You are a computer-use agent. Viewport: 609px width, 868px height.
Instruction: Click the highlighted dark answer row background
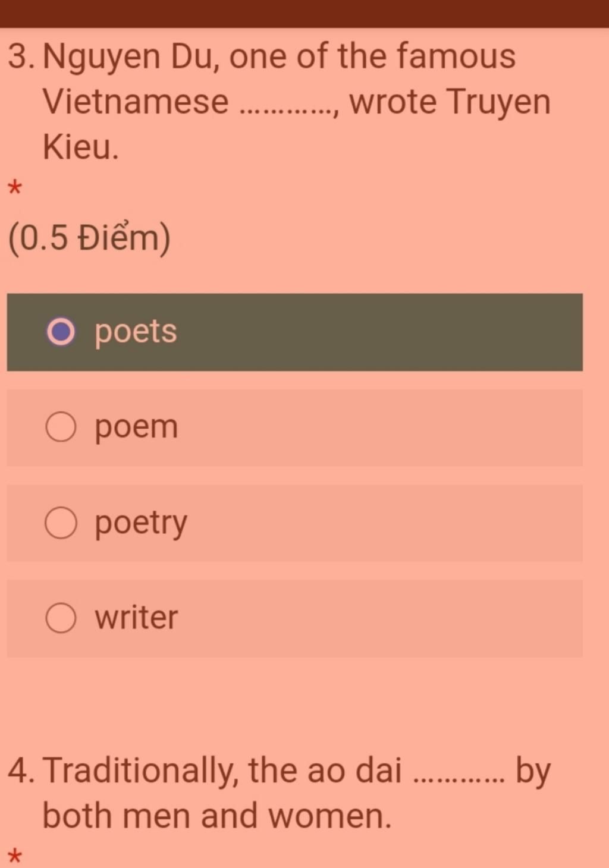(x=381, y=332)
